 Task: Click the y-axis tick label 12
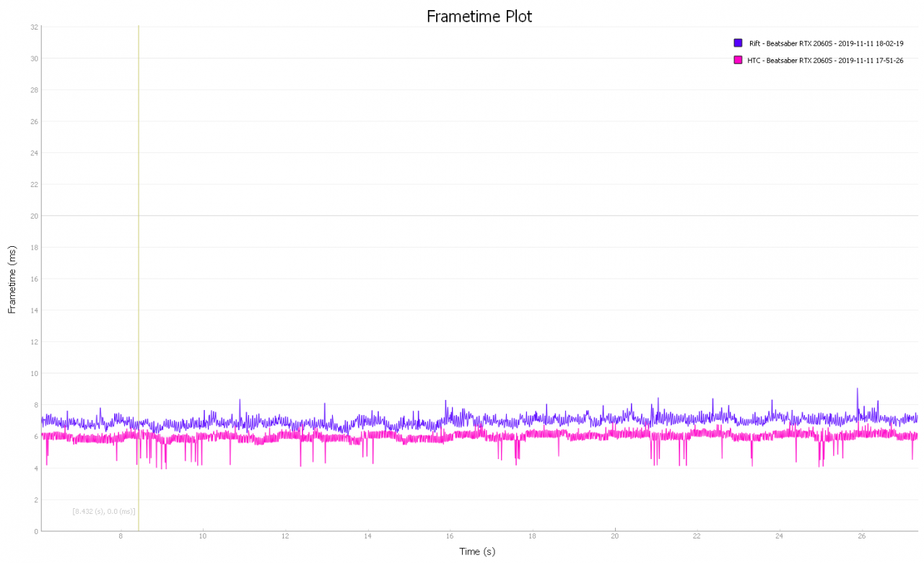pos(34,342)
